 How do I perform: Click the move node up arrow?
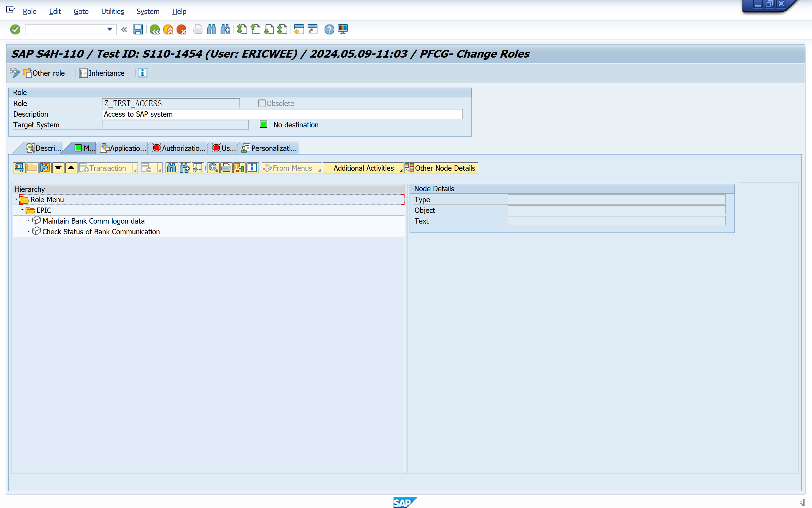pos(71,168)
